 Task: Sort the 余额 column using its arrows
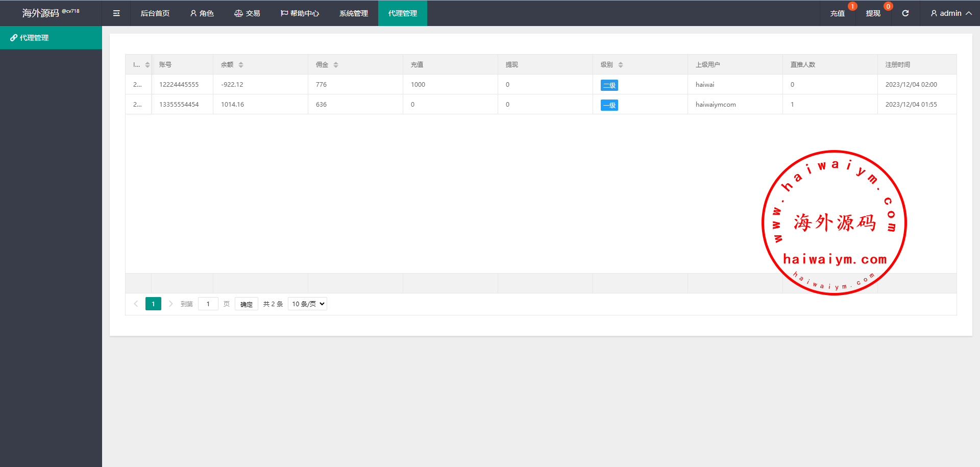[241, 65]
